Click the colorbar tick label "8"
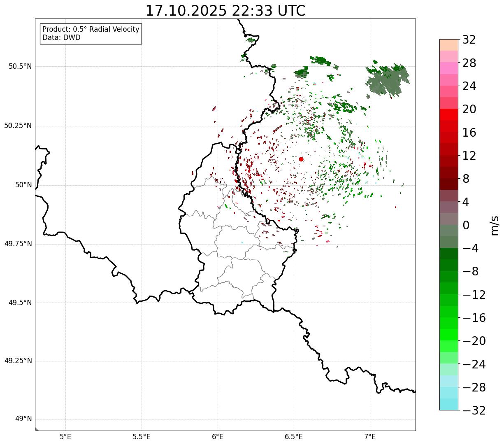The width and height of the screenshot is (504, 445). [466, 179]
